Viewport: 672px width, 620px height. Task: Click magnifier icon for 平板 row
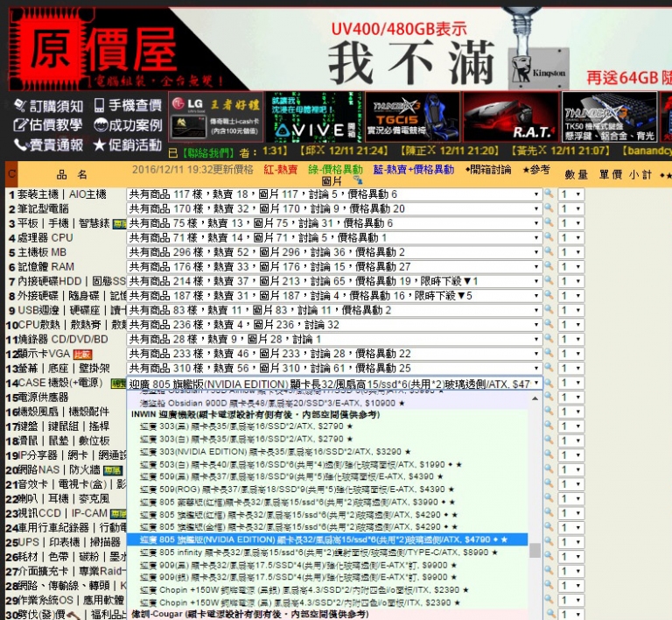549,222
